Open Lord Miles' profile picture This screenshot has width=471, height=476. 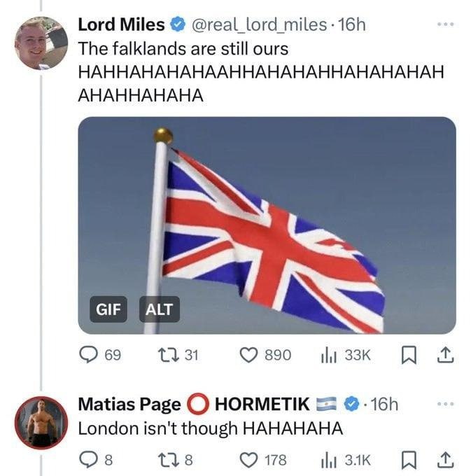pyautogui.click(x=41, y=43)
